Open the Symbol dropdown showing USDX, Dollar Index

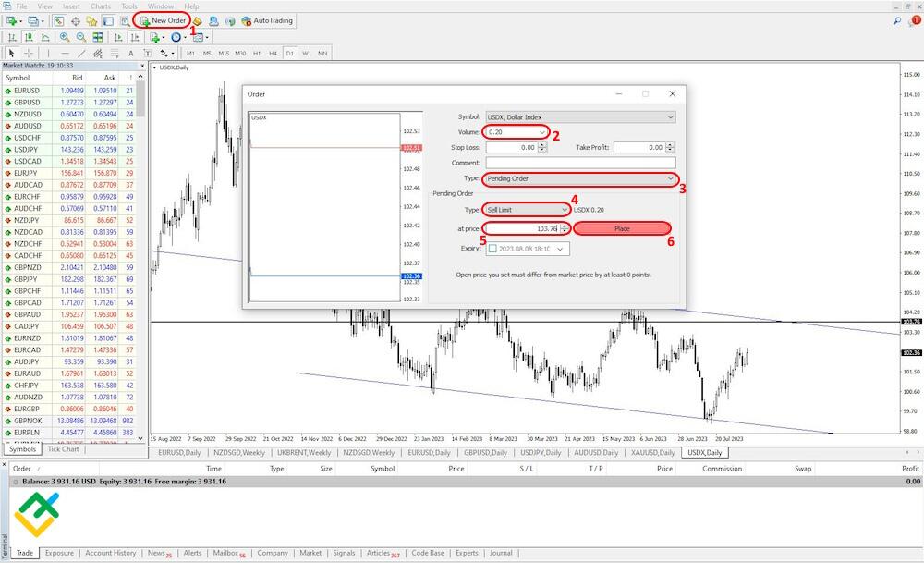pos(580,116)
